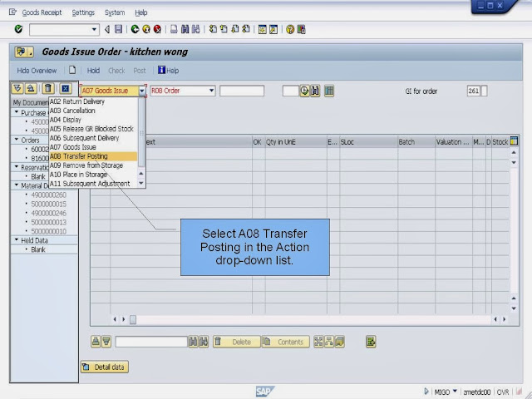Click the green Back arrow icon
532x399 pixels.
click(135, 30)
